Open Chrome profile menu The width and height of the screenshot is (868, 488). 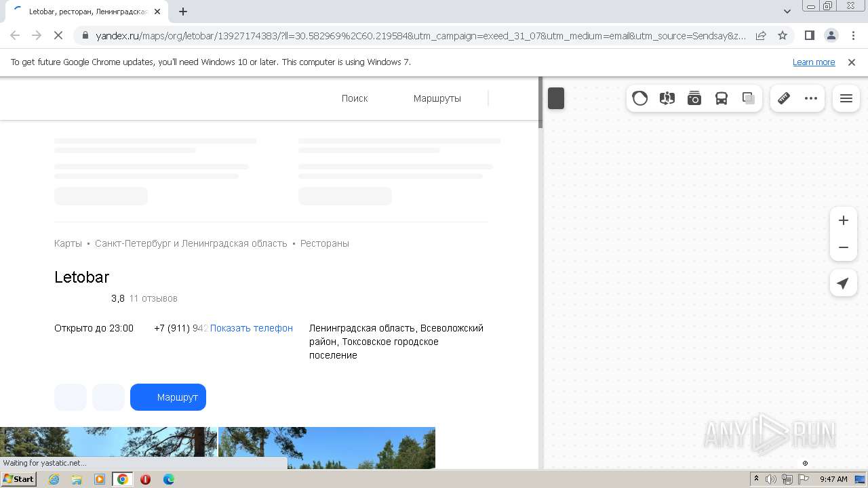pyautogui.click(x=831, y=35)
